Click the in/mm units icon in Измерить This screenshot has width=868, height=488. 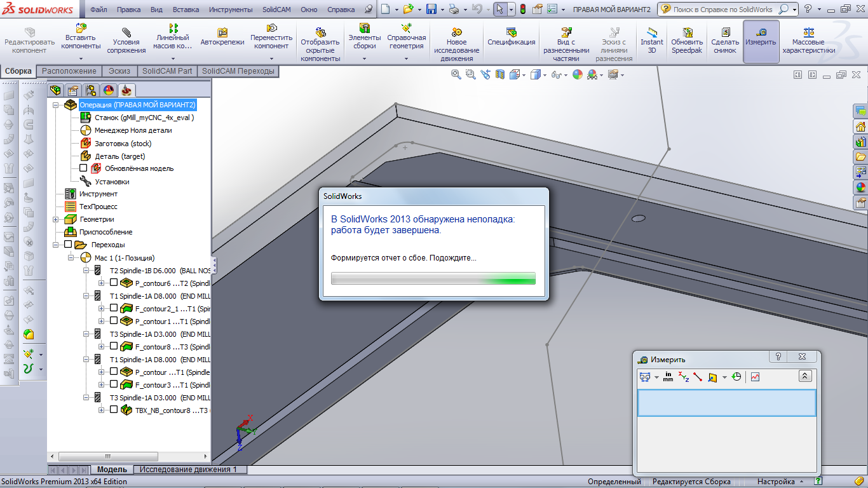click(x=668, y=377)
